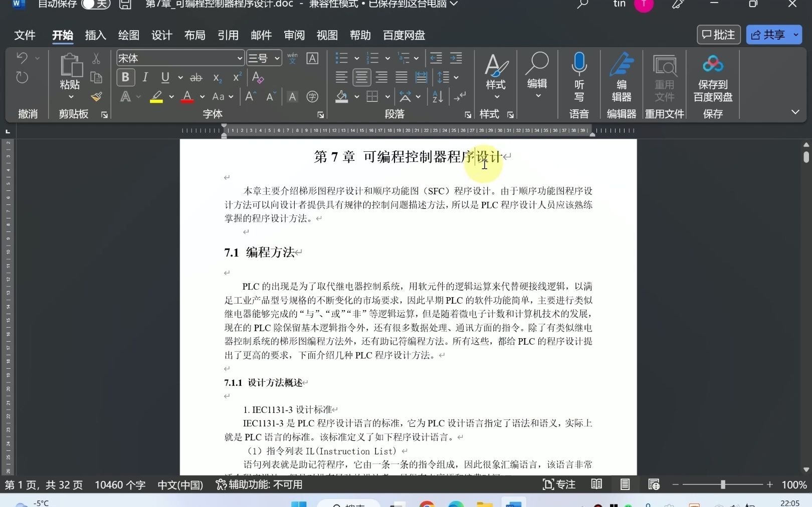Image resolution: width=812 pixels, height=507 pixels.
Task: Open the Phonetic Guide (wén) tool
Action: 292,58
